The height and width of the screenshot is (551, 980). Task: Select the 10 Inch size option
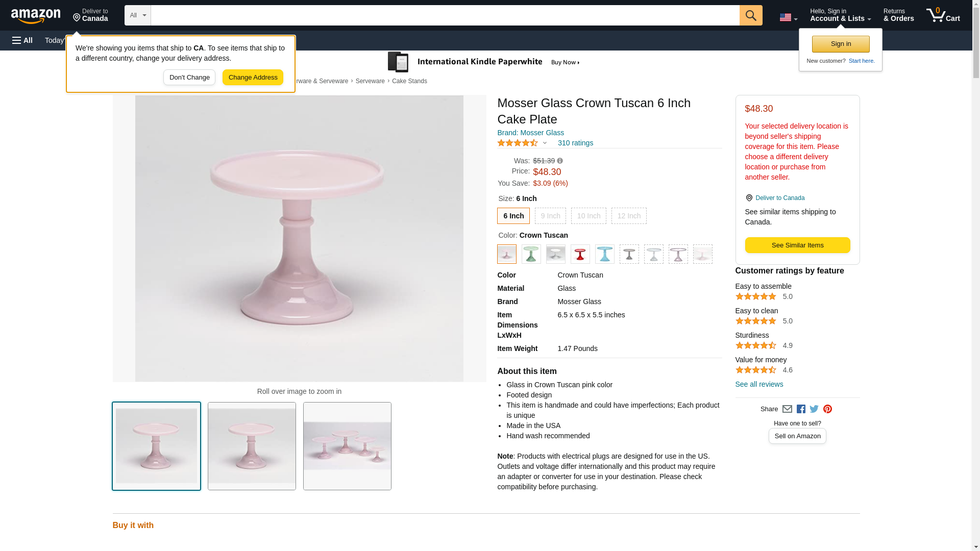pyautogui.click(x=589, y=216)
